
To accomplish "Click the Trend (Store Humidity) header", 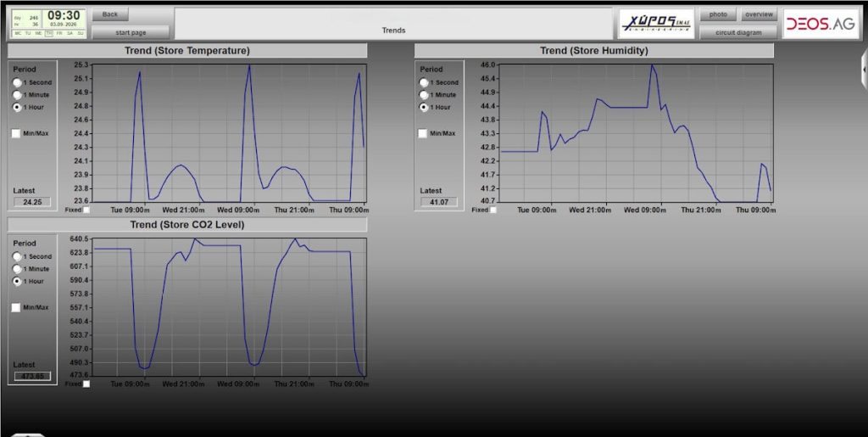I will coord(594,50).
